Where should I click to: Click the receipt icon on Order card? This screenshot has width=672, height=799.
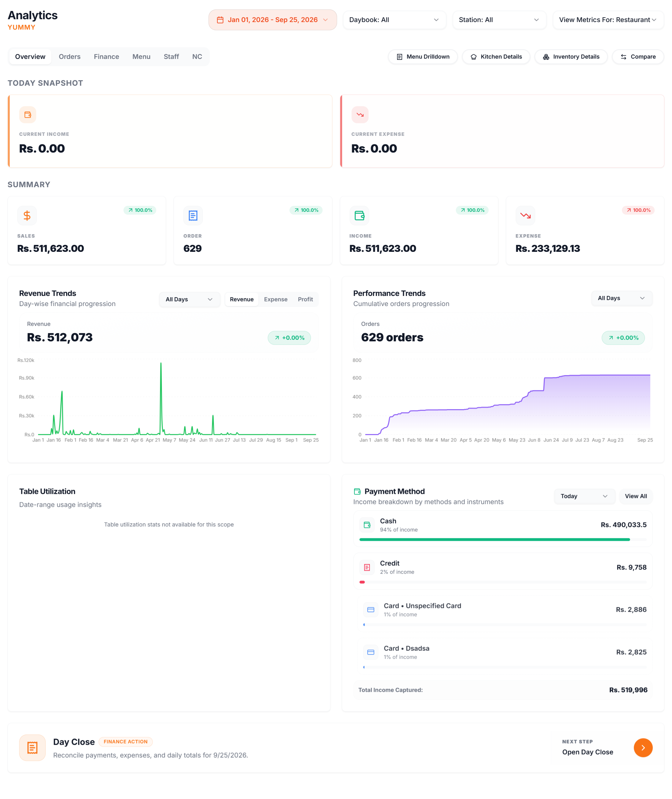[x=193, y=216]
